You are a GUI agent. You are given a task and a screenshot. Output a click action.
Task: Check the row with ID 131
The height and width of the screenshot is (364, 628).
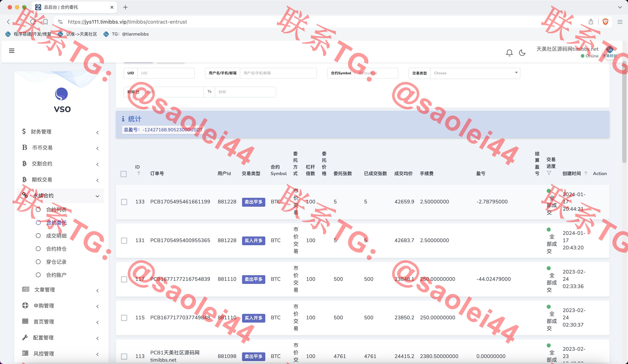click(124, 241)
